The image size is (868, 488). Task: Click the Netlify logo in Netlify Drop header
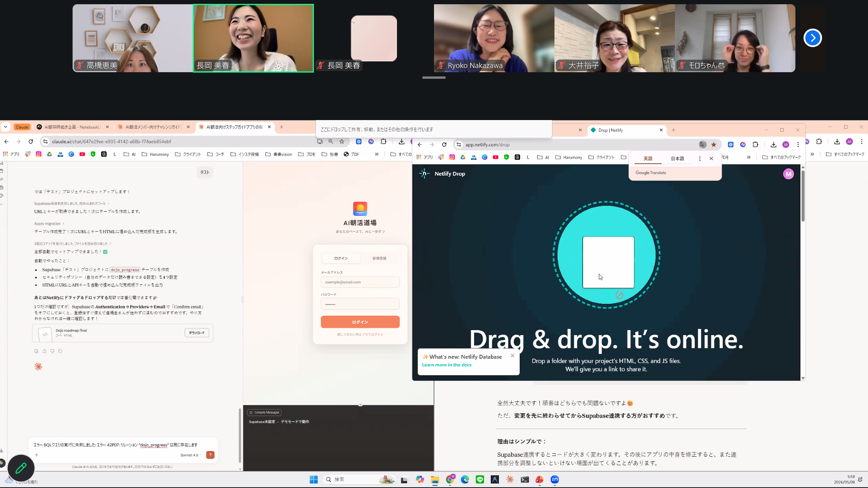424,174
